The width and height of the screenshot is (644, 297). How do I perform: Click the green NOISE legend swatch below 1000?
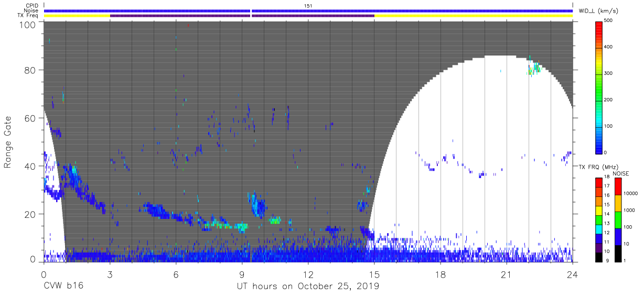coord(617,219)
